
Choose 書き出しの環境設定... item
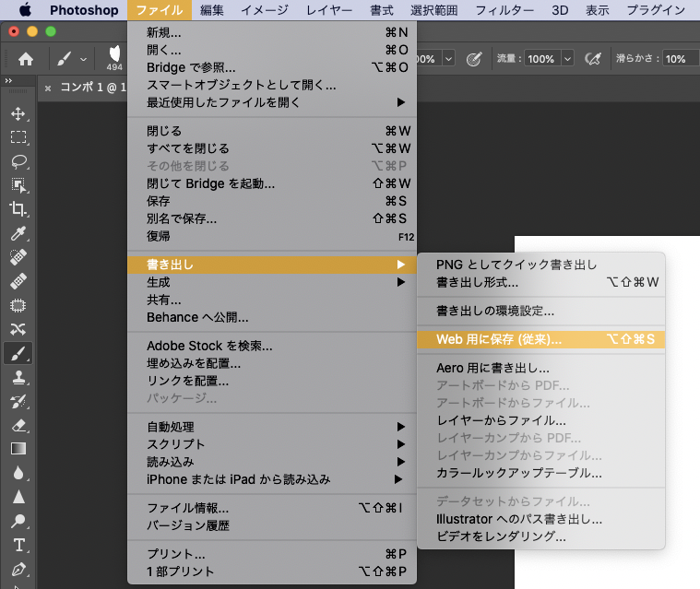(541, 311)
